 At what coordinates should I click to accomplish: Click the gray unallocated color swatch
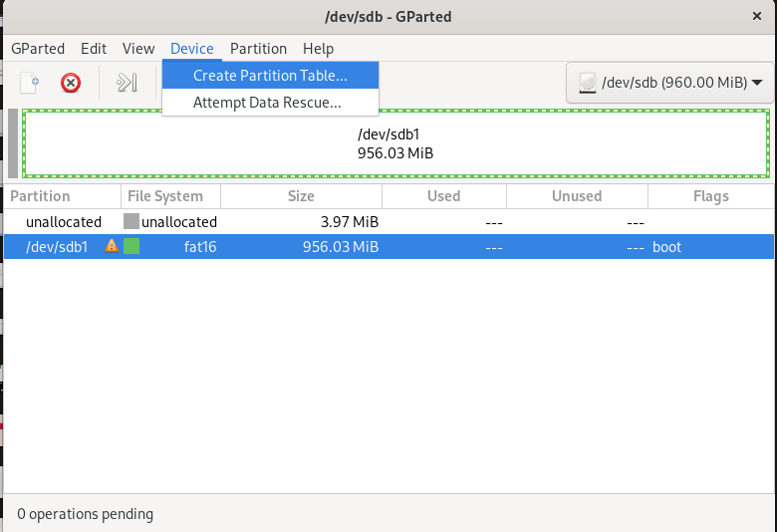pos(131,222)
